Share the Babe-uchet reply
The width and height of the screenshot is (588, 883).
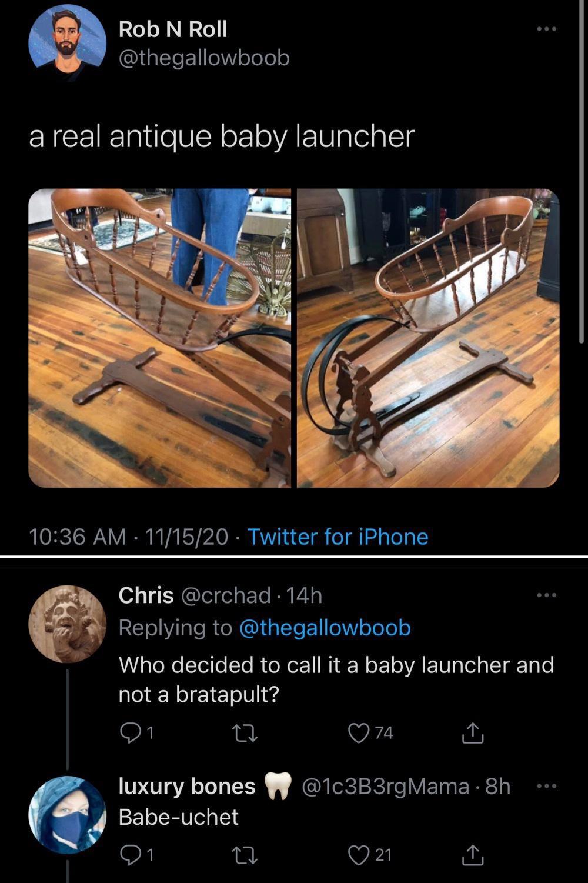[472, 855]
